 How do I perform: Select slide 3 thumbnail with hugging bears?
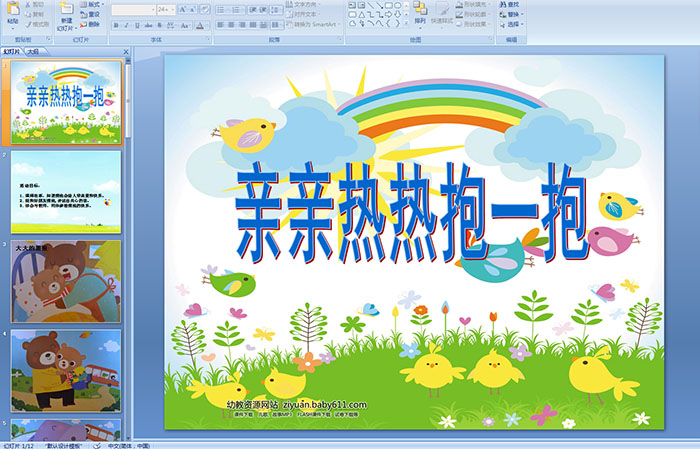click(66, 281)
